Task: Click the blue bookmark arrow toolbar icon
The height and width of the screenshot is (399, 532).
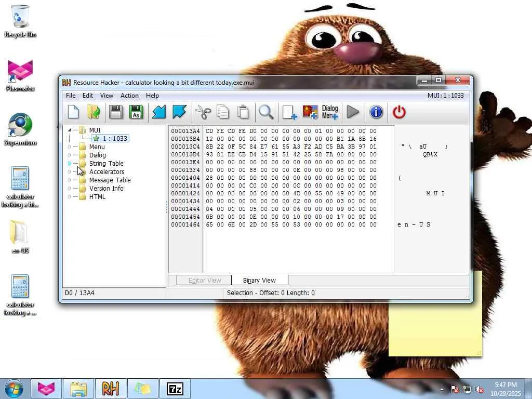Action: (179, 112)
